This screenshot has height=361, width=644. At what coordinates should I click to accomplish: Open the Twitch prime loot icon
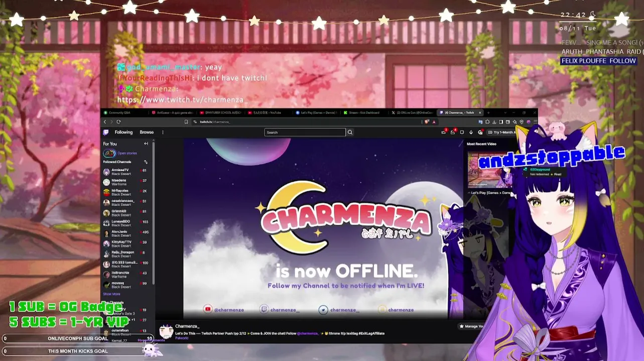[x=444, y=132]
